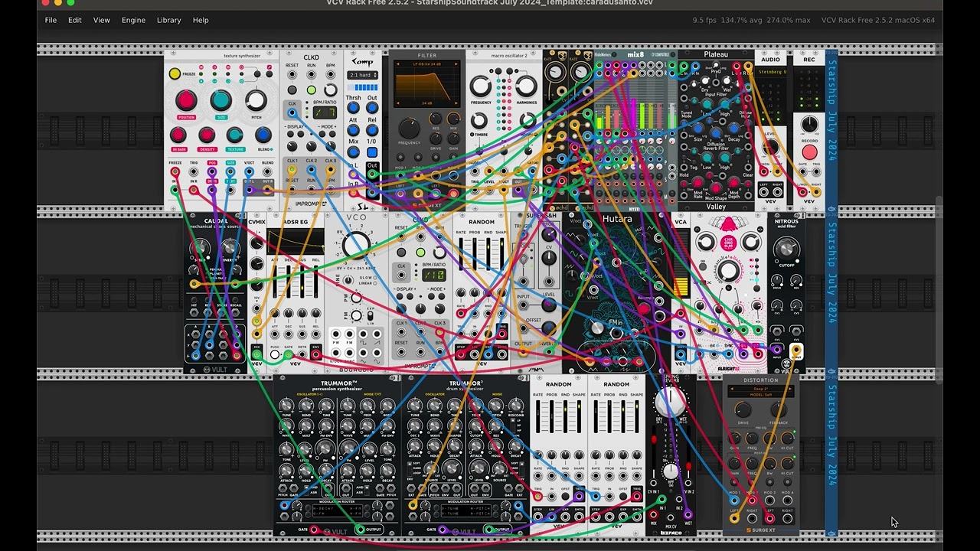The width and height of the screenshot is (980, 551).
Task: Open the Edit menu
Action: click(x=75, y=20)
